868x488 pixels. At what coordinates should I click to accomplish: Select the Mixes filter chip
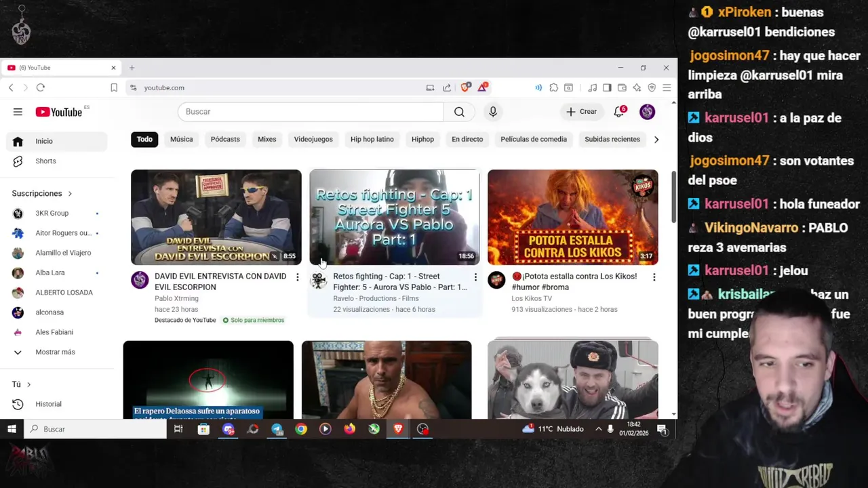[x=267, y=140]
